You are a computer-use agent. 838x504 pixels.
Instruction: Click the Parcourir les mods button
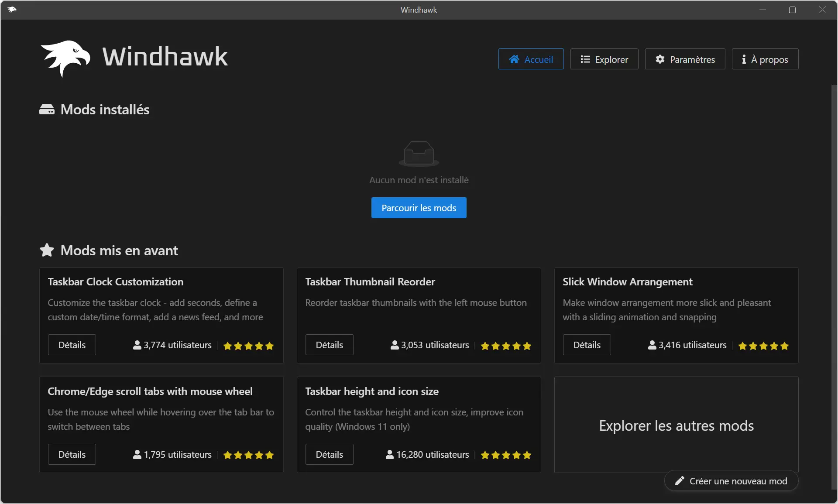[x=419, y=208]
